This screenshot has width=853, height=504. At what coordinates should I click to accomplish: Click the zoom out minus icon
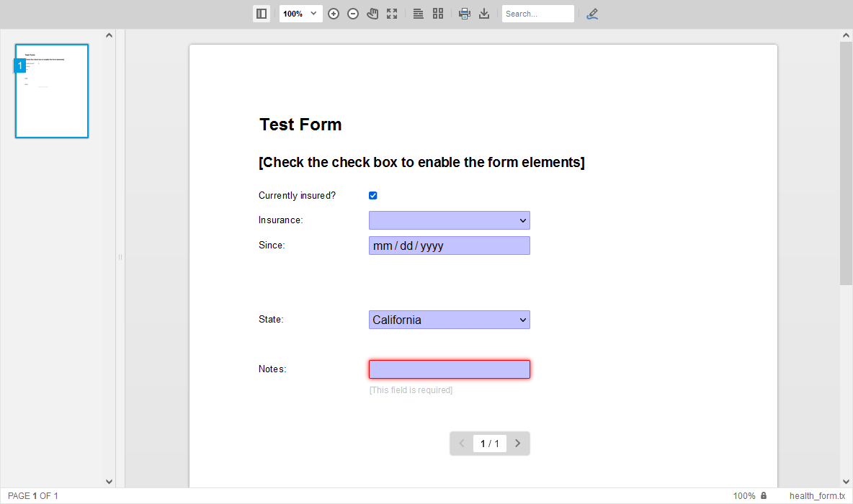tap(353, 14)
